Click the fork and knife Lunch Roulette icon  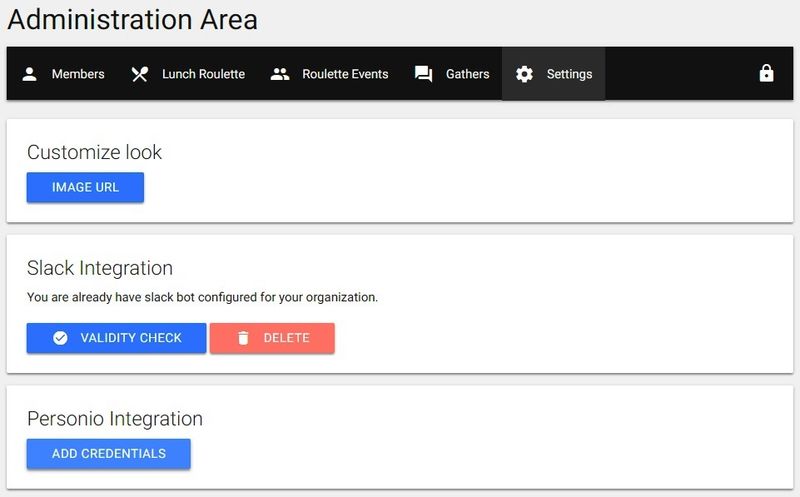140,74
